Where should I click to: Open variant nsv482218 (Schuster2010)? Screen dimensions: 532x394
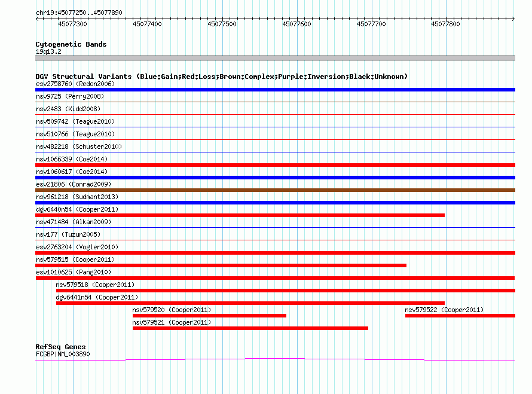pos(79,146)
